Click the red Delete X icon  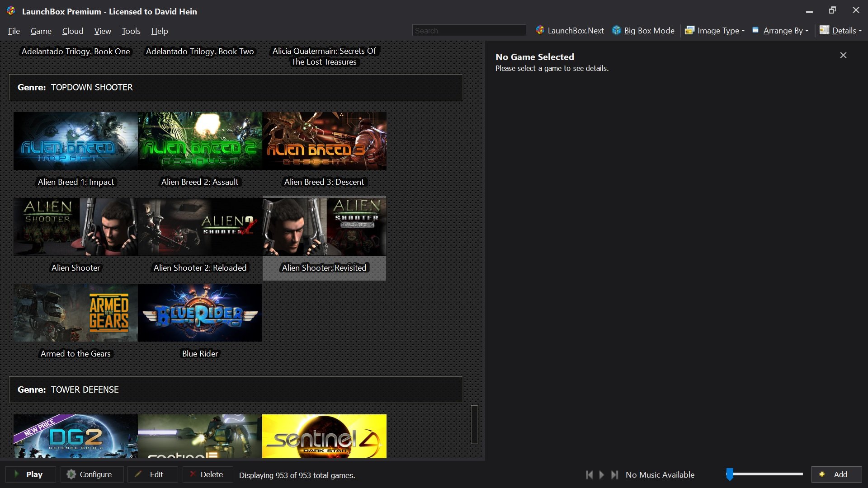coord(192,474)
